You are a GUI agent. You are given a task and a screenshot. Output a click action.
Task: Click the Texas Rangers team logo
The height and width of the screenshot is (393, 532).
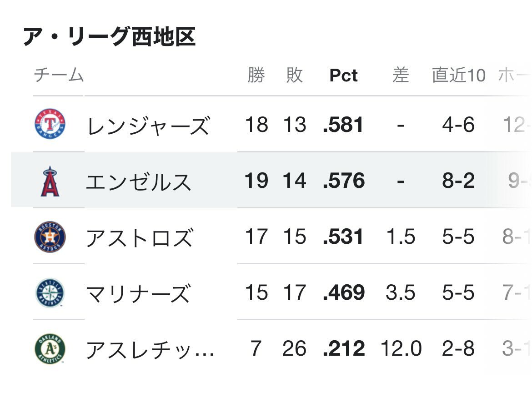(50, 124)
